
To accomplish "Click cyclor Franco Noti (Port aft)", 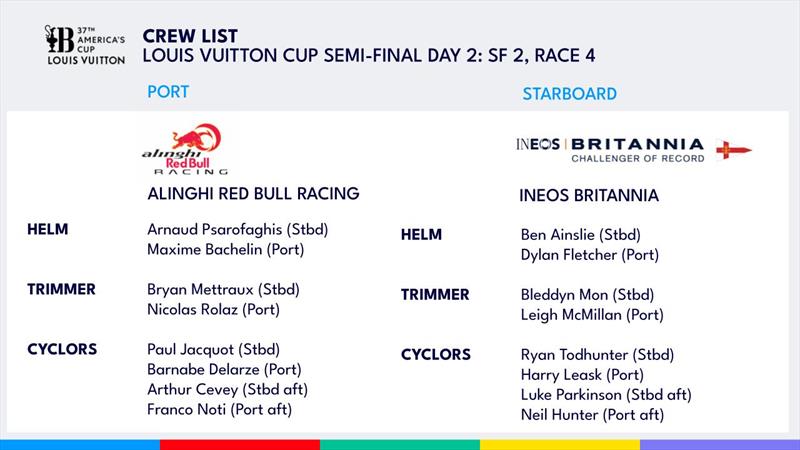I will click(x=219, y=410).
